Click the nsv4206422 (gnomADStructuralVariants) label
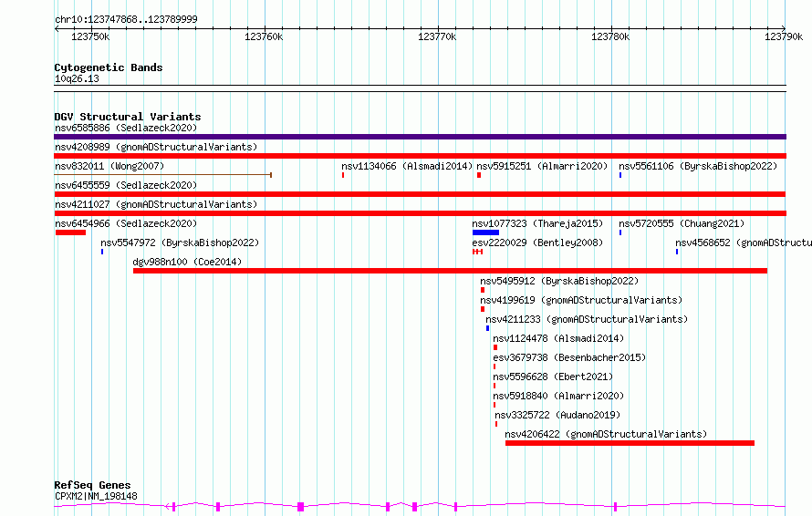This screenshot has width=812, height=516. coord(606,434)
